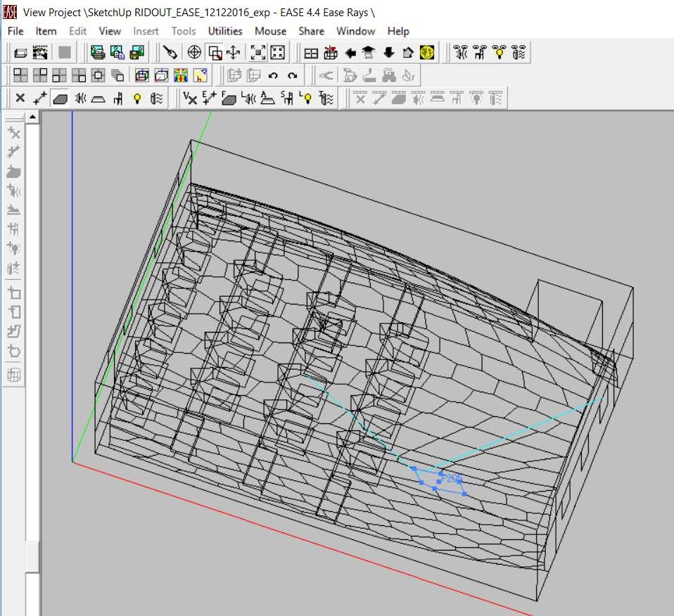This screenshot has width=674, height=616.
Task: Click the redo curved arrow icon
Action: (x=292, y=76)
